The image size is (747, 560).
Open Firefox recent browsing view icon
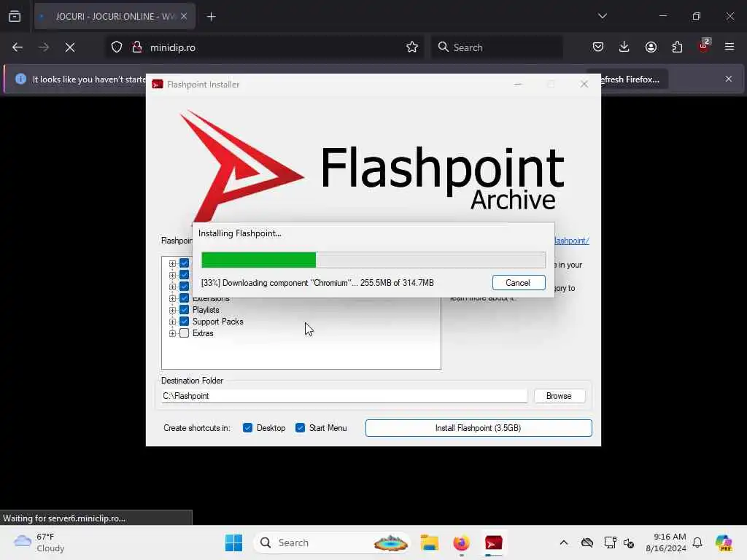(x=15, y=16)
